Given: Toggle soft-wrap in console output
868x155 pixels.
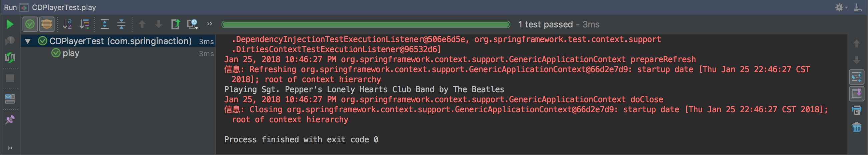Looking at the screenshot, I should pyautogui.click(x=857, y=77).
